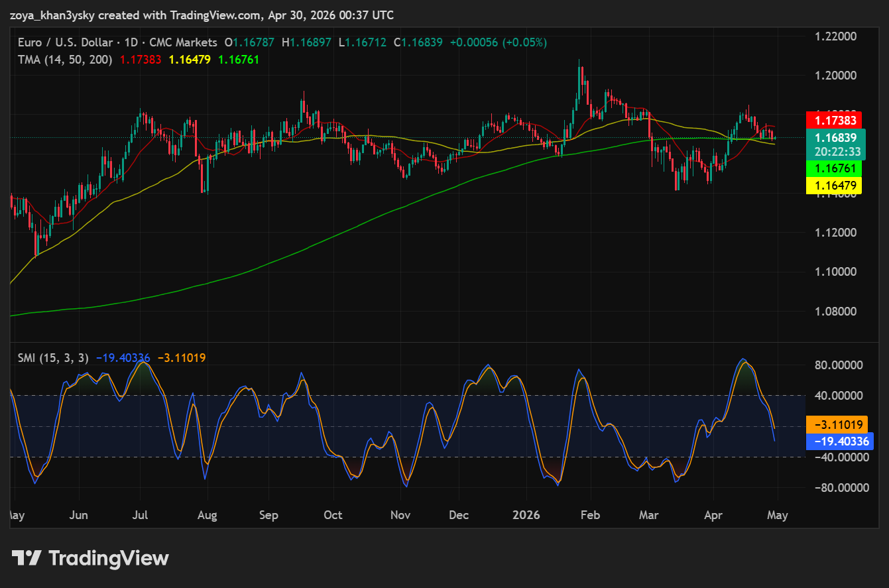This screenshot has height=588, width=889.
Task: Click the TradingView logo icon at bottom-left
Action: pyautogui.click(x=27, y=558)
